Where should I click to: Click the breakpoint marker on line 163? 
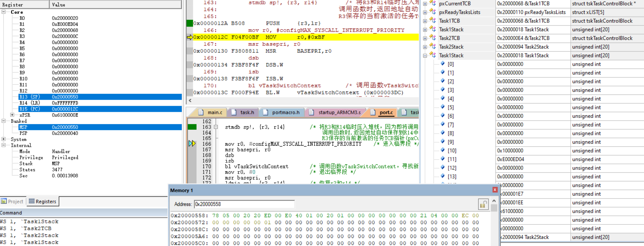(192, 127)
